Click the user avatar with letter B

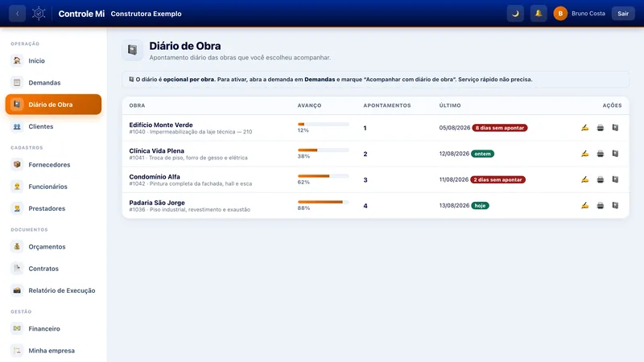coord(560,14)
